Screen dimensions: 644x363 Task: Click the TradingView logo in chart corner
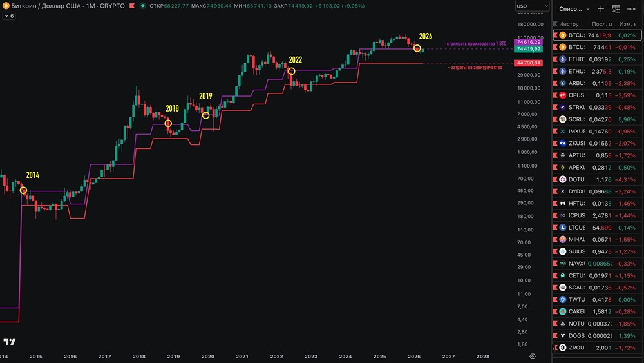point(10,342)
